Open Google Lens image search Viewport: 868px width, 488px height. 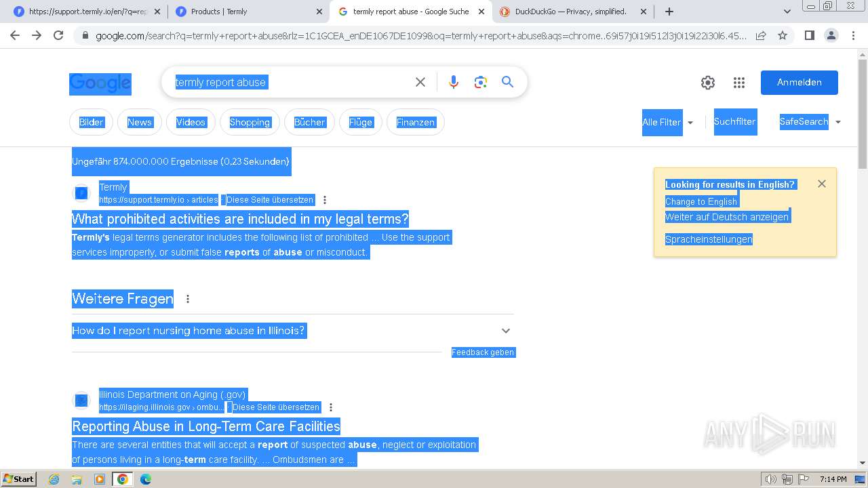[x=481, y=82]
